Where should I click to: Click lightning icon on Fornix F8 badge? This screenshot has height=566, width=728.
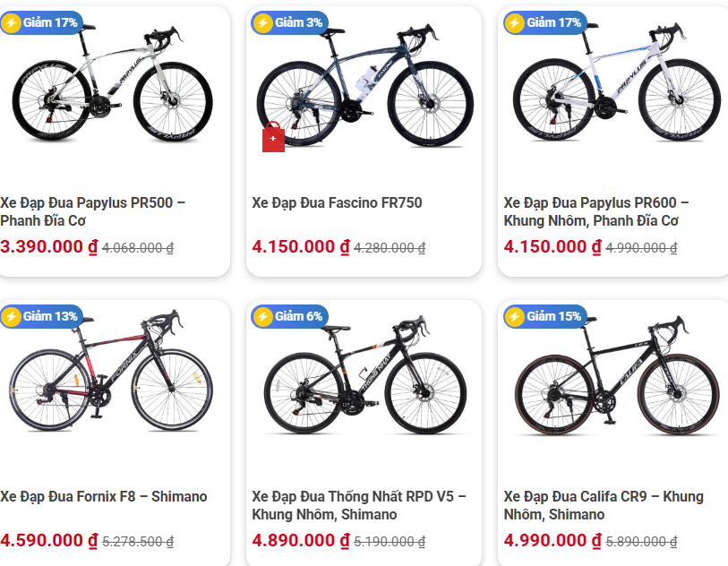tap(11, 316)
